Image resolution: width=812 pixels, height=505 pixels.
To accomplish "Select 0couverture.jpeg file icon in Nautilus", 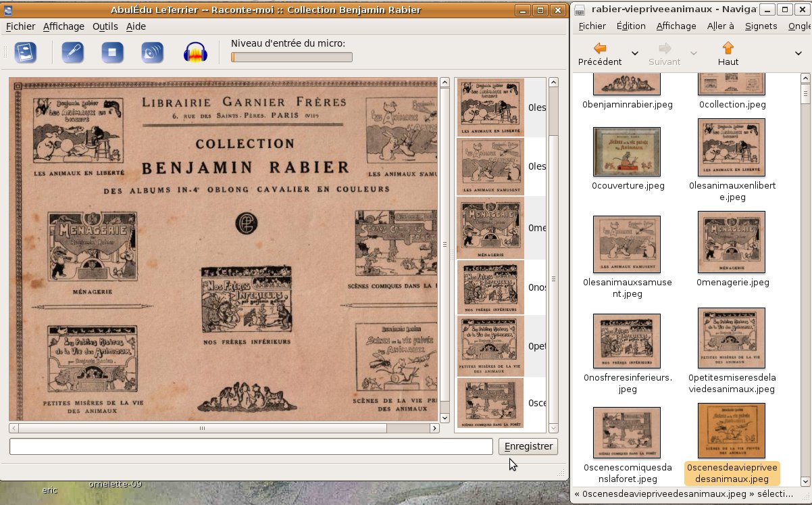I will coord(626,151).
